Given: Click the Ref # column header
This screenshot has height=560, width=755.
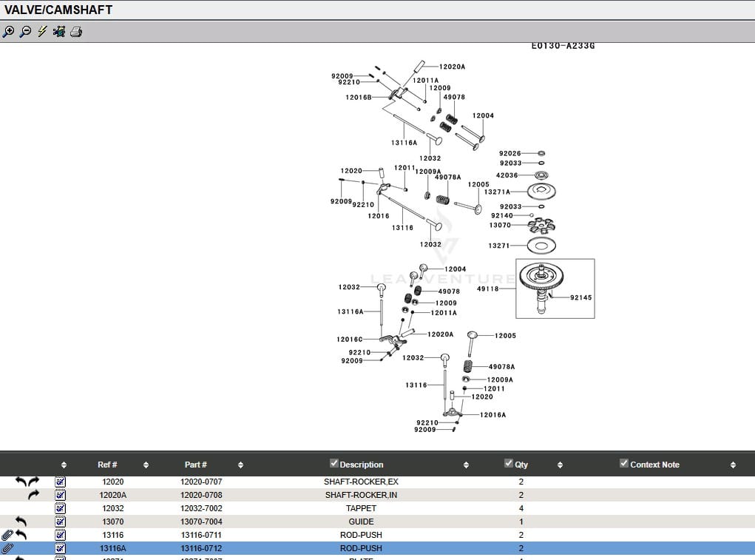Looking at the screenshot, I should coord(107,465).
